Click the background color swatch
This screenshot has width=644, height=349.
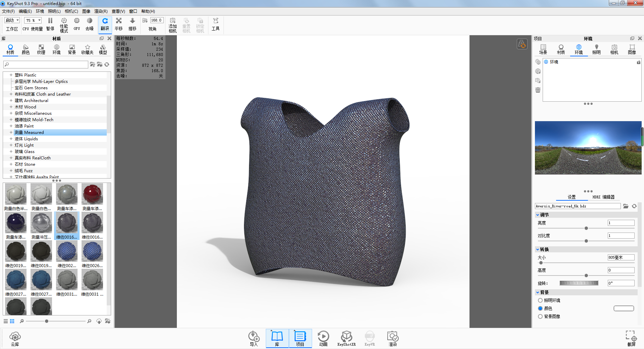(x=624, y=308)
